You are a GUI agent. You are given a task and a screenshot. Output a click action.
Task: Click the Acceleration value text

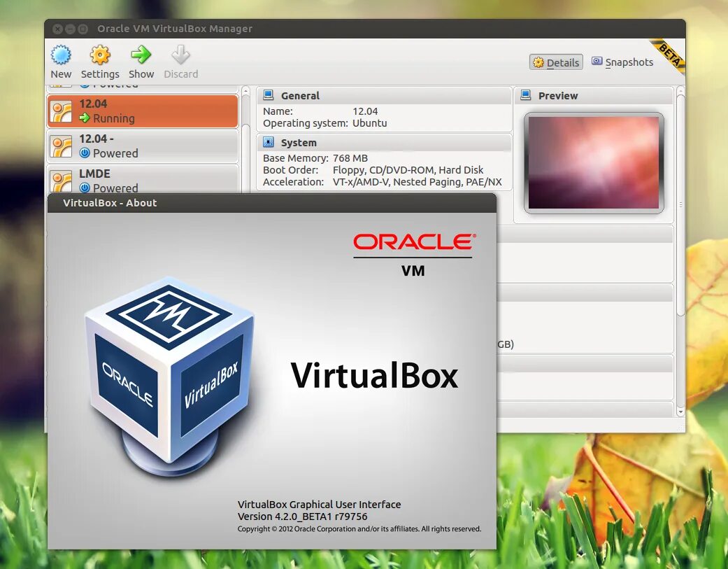pyautogui.click(x=417, y=182)
